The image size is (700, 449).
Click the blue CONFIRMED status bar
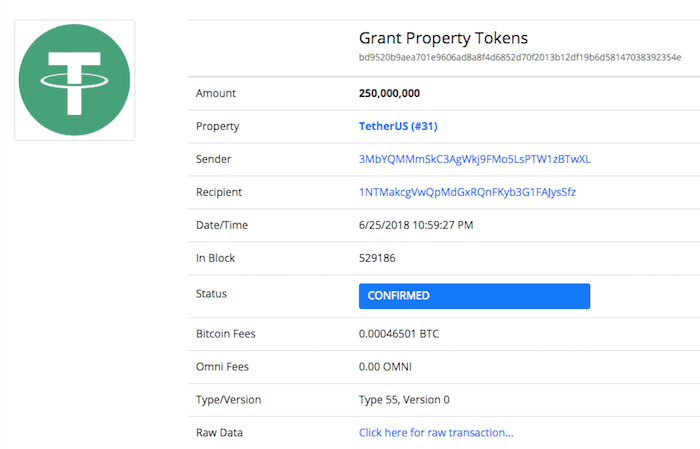[474, 296]
